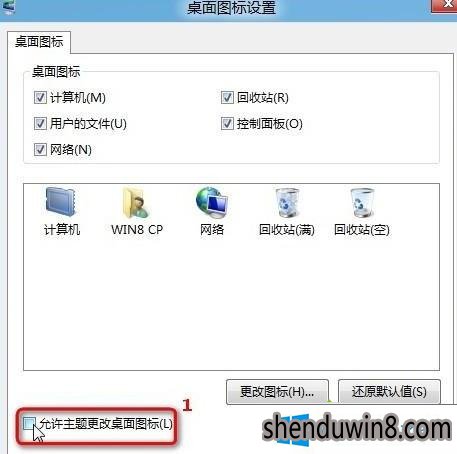Click the 桌面图标设置 title bar text
The width and height of the screenshot is (457, 454).
click(231, 8)
